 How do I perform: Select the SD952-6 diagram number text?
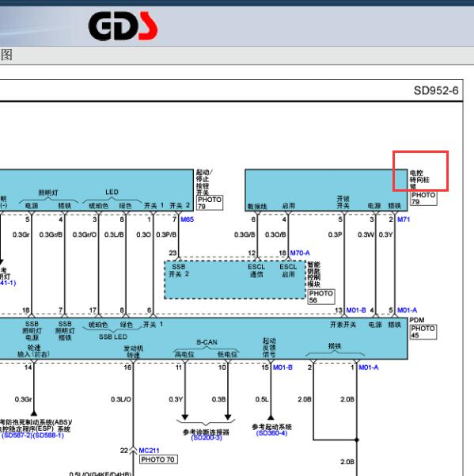[436, 90]
